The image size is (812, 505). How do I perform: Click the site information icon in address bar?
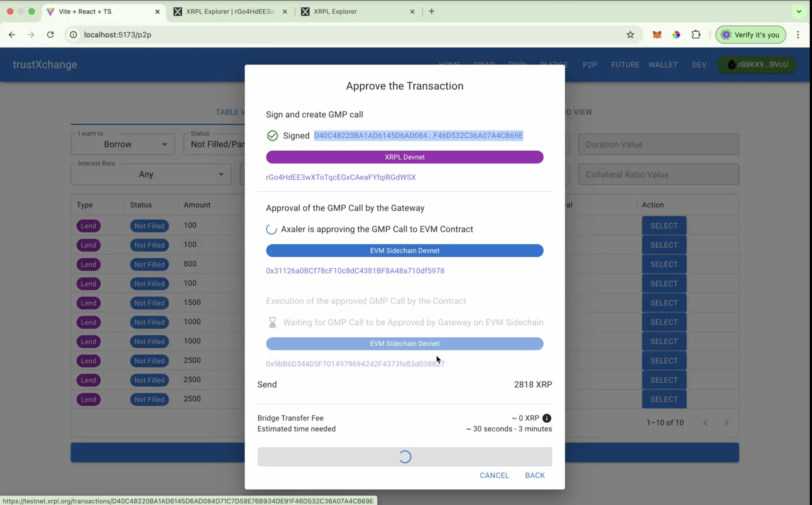(x=74, y=35)
